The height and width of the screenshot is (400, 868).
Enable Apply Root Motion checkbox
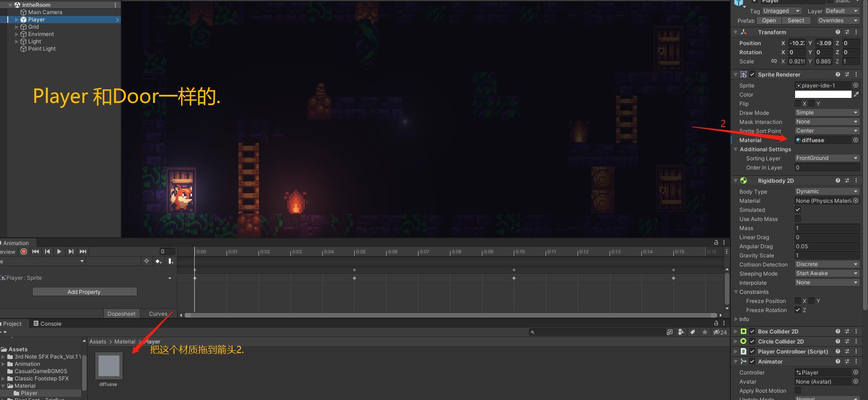point(798,390)
